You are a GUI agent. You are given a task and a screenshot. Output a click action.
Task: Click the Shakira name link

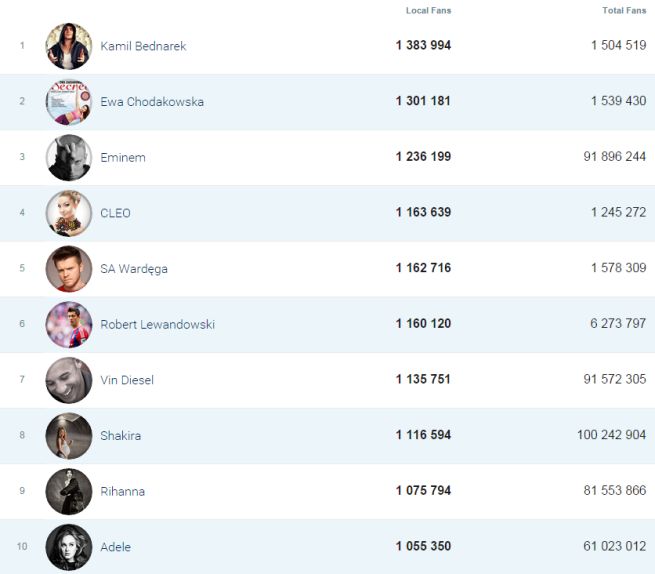(x=120, y=436)
